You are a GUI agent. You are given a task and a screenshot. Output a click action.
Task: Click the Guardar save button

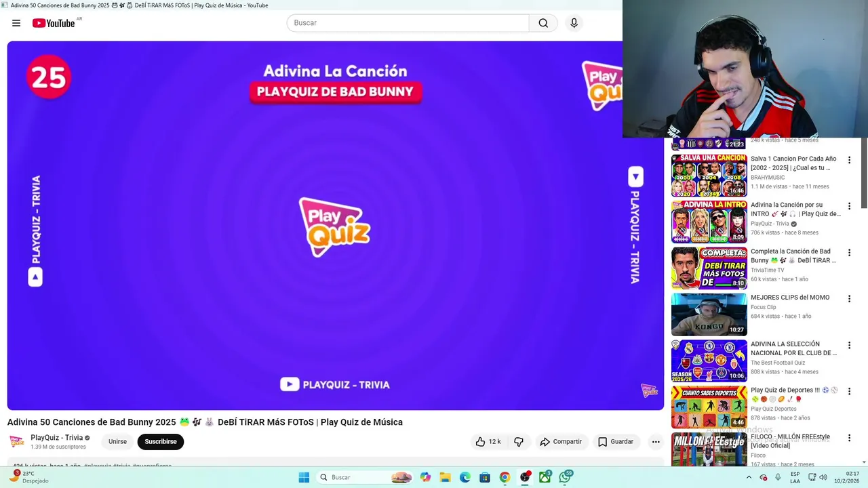[616, 442]
